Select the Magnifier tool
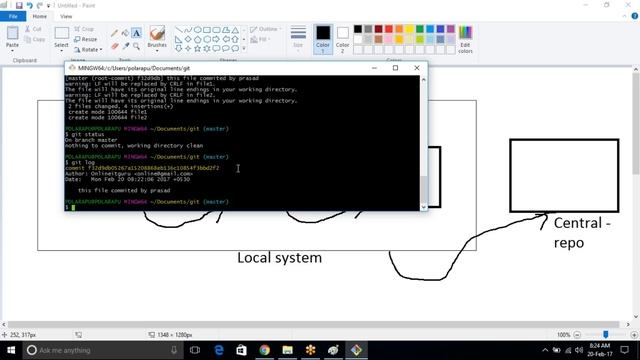 136,46
